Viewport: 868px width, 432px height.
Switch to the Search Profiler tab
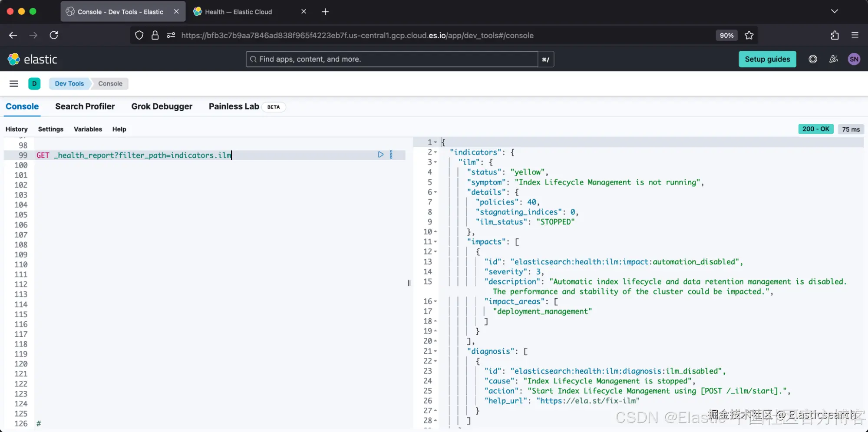pos(85,107)
